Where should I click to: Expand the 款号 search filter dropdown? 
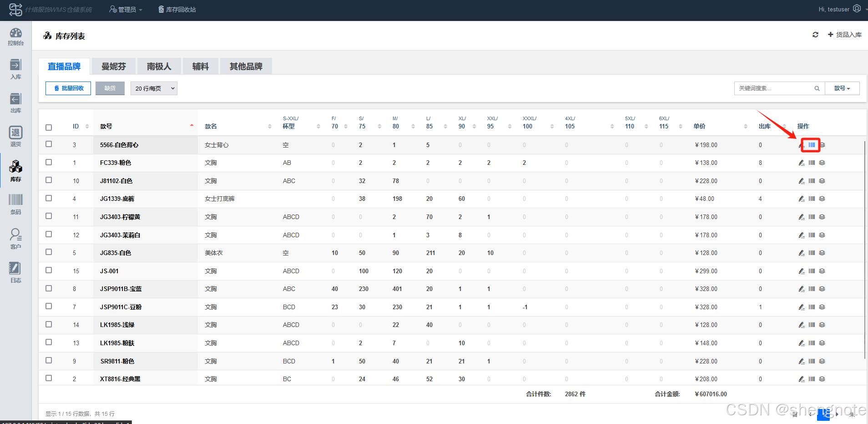(x=842, y=88)
